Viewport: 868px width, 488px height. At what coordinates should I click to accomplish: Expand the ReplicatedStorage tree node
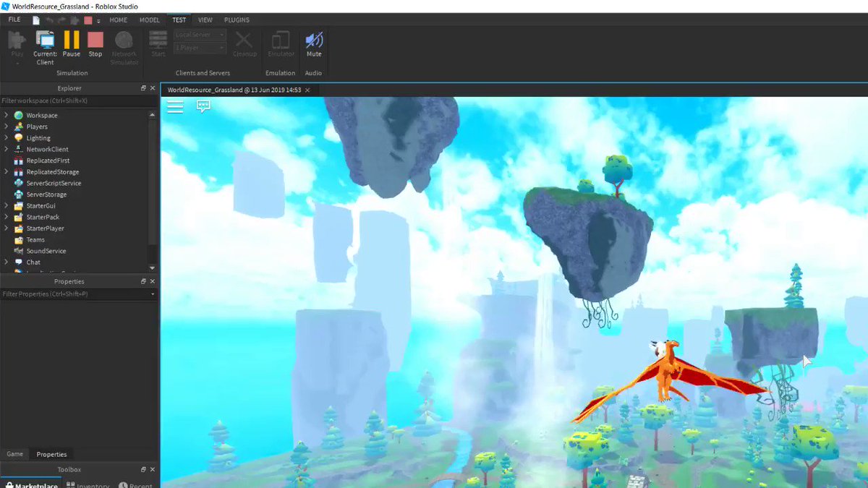(6, 172)
